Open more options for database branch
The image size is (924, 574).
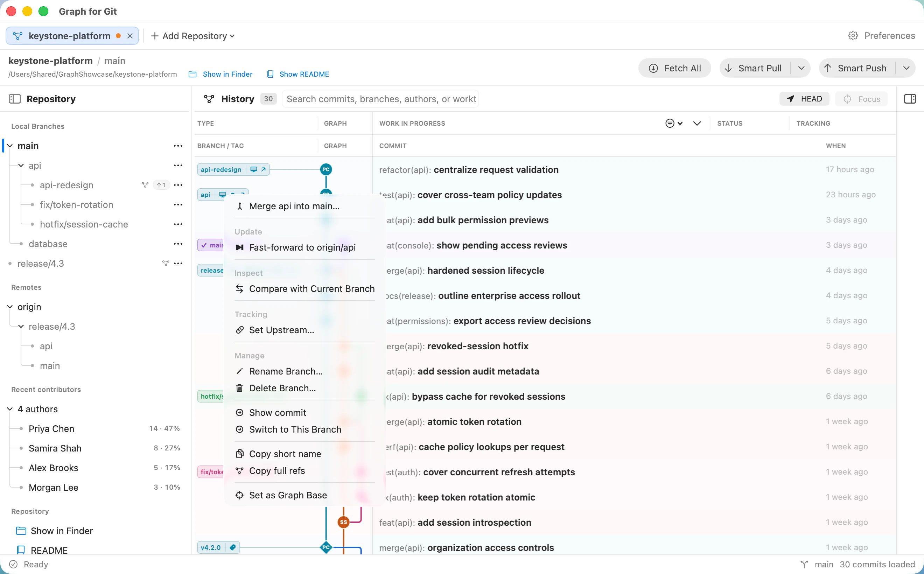(x=178, y=244)
